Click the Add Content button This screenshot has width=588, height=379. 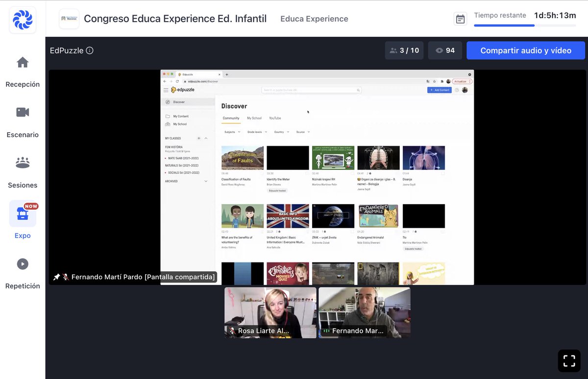[439, 90]
